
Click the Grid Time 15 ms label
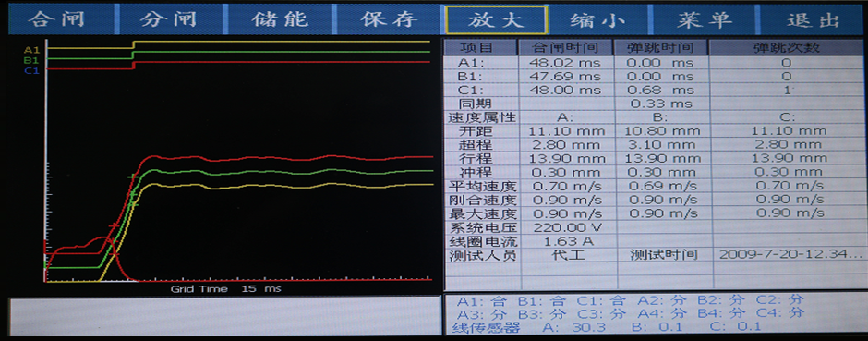[x=225, y=289]
